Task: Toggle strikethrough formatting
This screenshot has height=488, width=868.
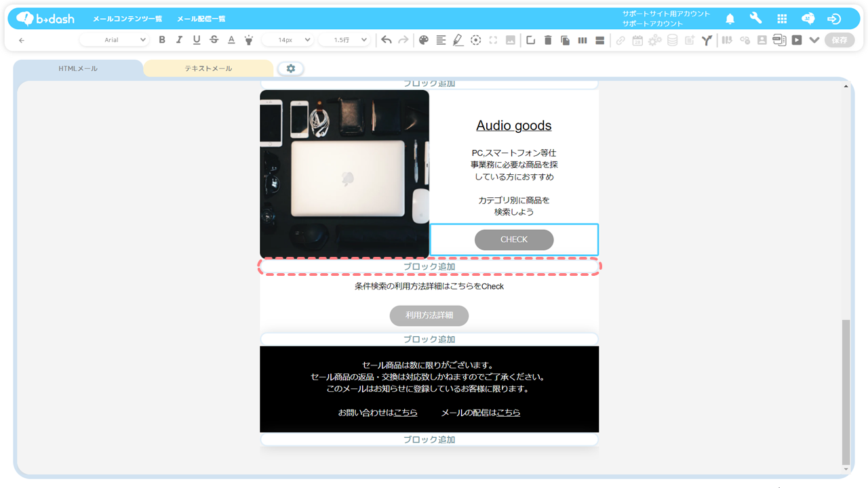Action: 214,40
